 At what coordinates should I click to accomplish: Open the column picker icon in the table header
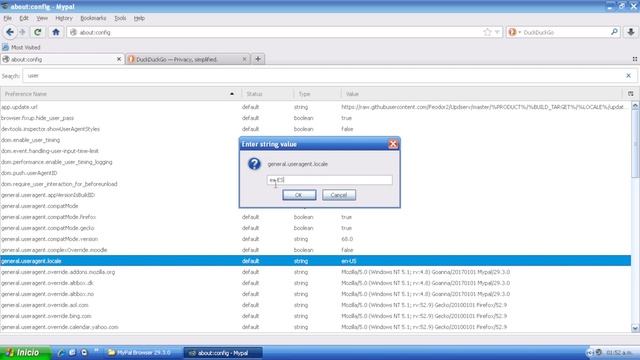coord(631,94)
